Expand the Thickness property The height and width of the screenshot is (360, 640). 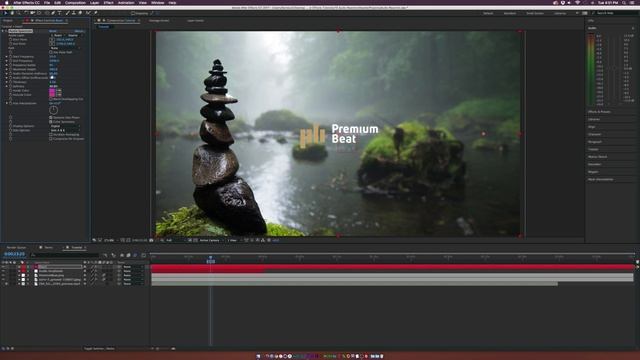(6, 82)
